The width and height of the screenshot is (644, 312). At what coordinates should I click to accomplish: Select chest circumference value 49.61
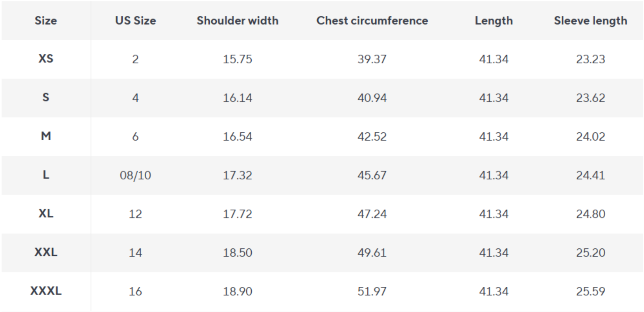click(x=372, y=252)
